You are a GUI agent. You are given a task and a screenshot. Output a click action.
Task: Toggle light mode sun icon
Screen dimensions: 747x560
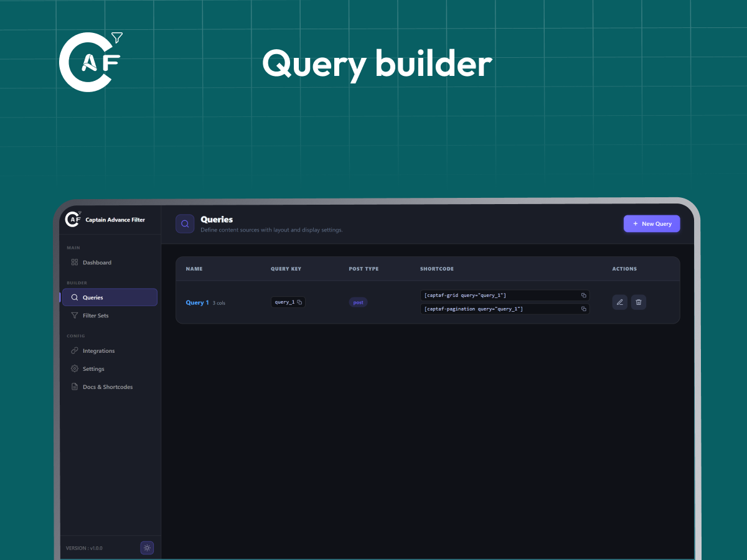(x=147, y=548)
